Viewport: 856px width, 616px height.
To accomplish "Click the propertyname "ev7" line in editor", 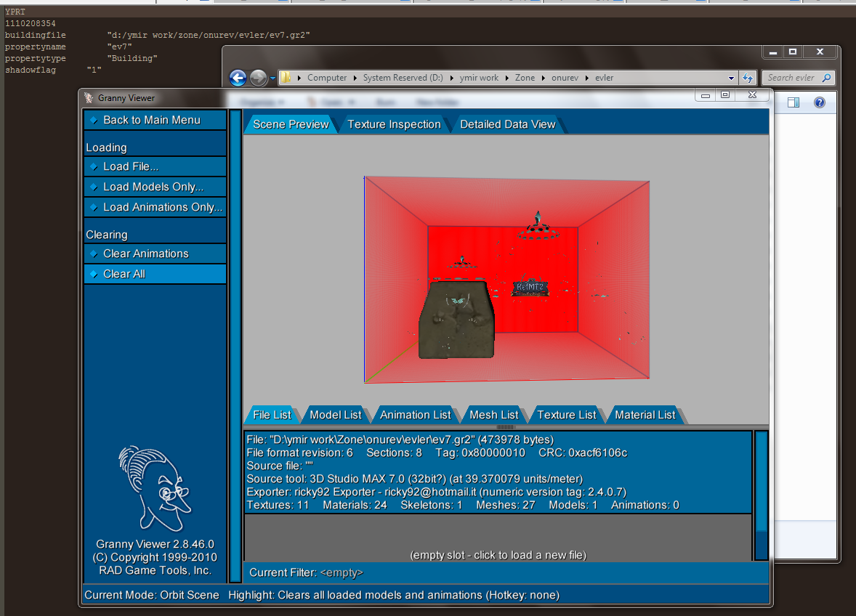I will click(x=68, y=47).
